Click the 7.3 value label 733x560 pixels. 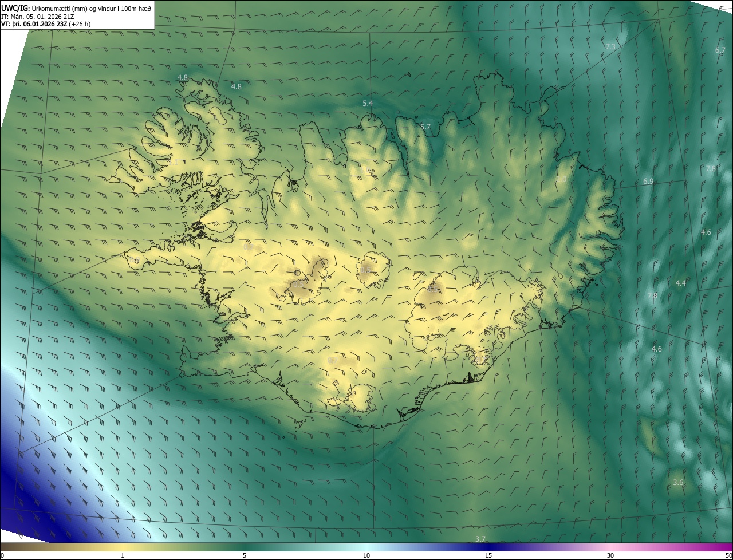[610, 46]
